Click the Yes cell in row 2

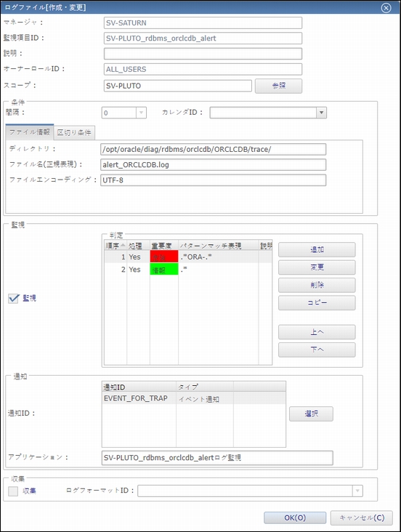pos(138,270)
